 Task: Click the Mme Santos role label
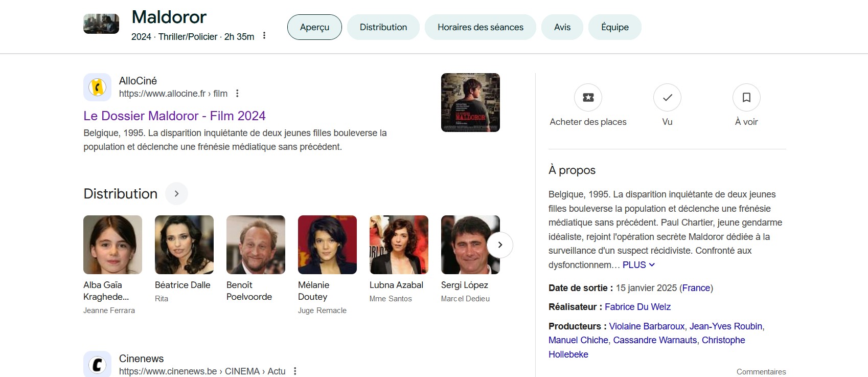[x=391, y=299]
